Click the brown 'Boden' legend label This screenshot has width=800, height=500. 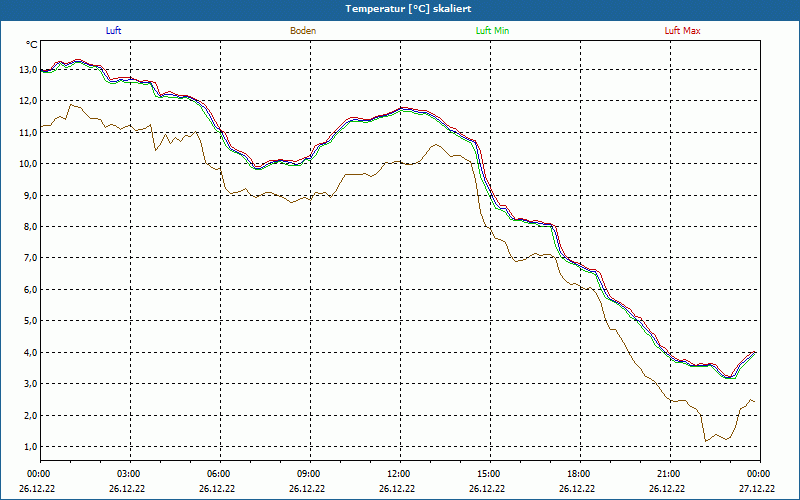coord(303,31)
